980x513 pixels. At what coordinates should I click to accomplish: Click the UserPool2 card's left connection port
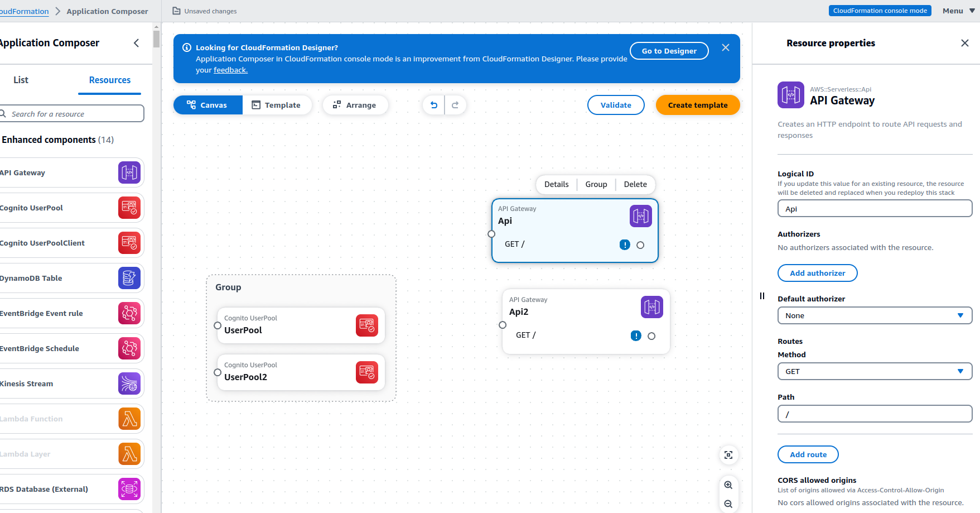(218, 372)
